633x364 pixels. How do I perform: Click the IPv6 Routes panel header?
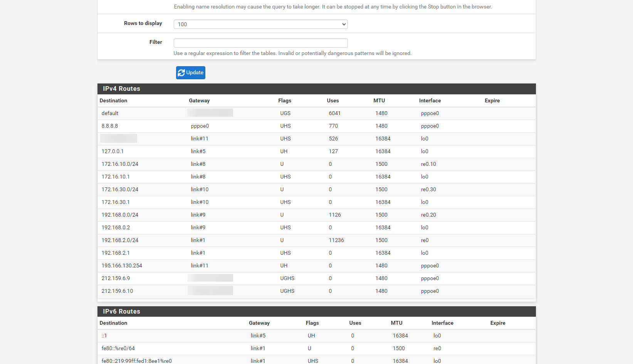316,312
